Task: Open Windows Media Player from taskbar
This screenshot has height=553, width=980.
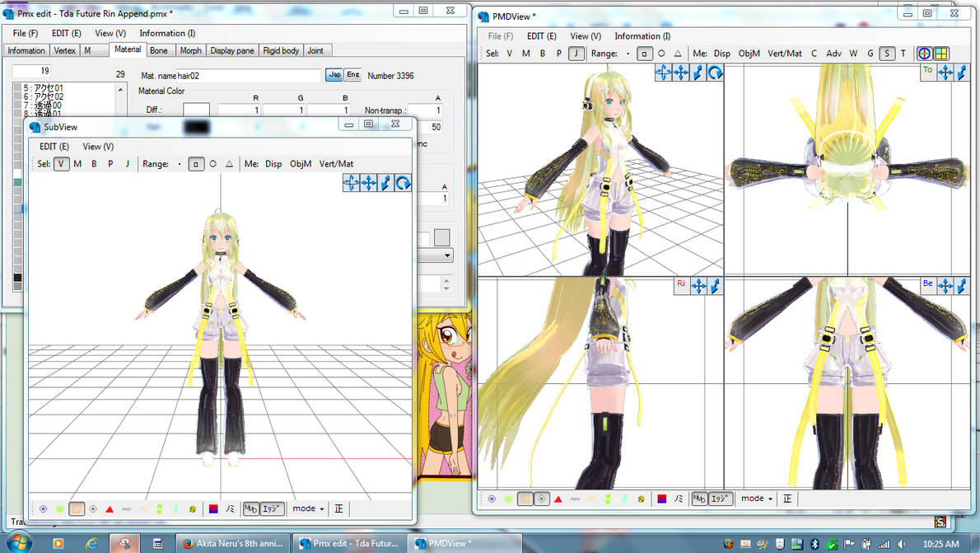Action: click(58, 543)
